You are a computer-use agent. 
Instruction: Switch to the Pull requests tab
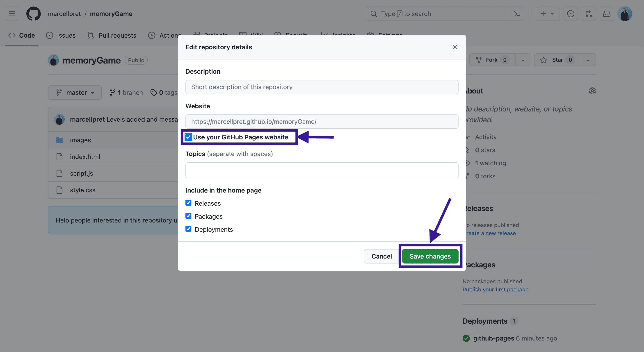[x=112, y=36]
